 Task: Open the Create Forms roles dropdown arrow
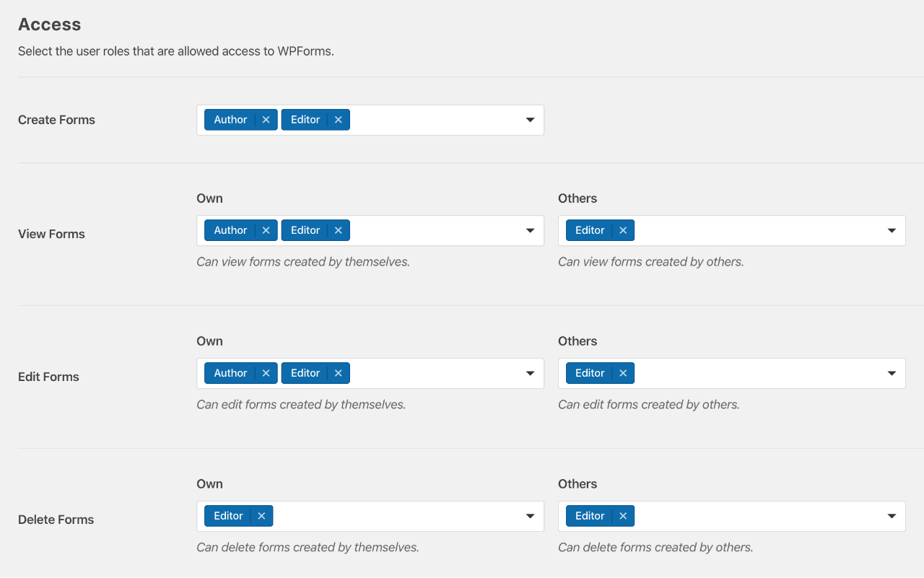(530, 120)
